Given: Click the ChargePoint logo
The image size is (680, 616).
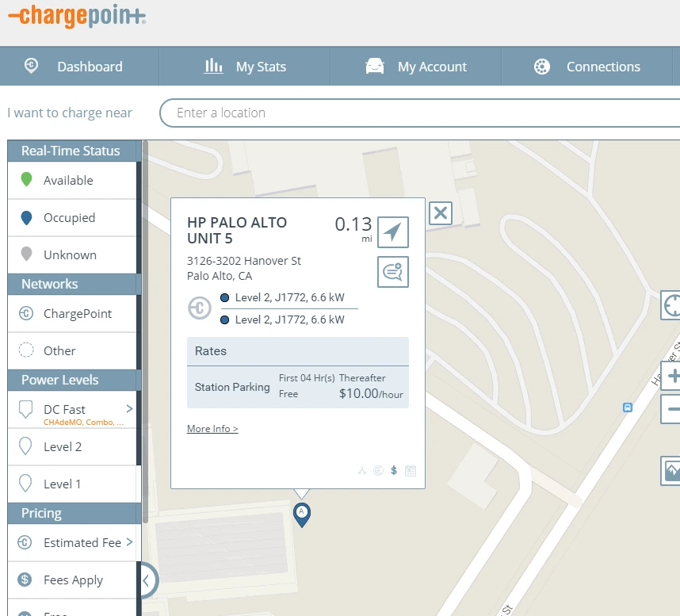Looking at the screenshot, I should (x=77, y=17).
